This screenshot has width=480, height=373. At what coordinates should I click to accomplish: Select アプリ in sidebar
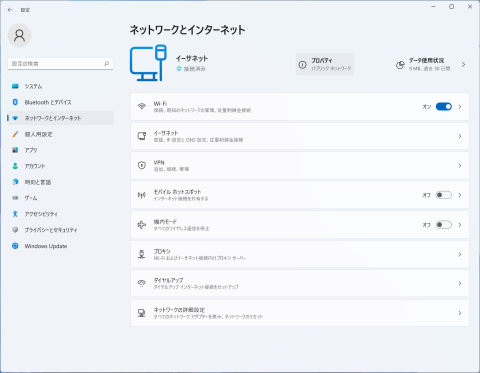[60, 150]
